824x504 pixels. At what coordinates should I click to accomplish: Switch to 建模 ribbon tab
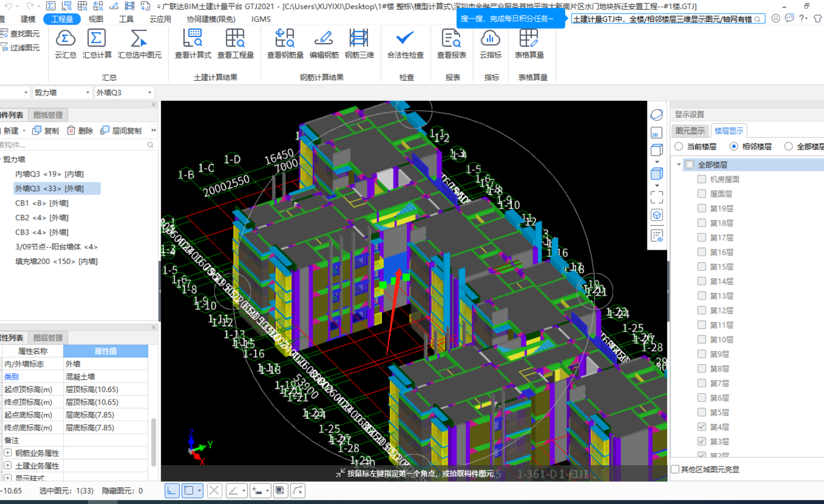click(x=28, y=19)
